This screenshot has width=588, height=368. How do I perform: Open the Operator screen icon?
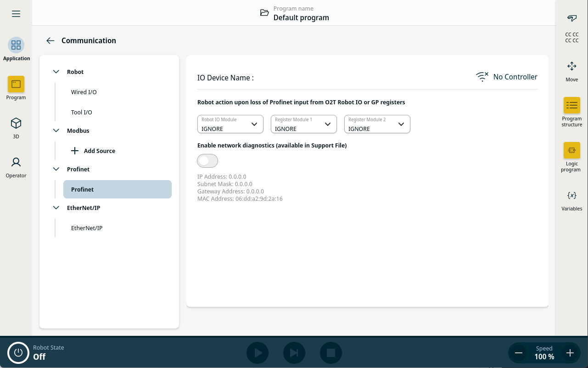point(16,162)
